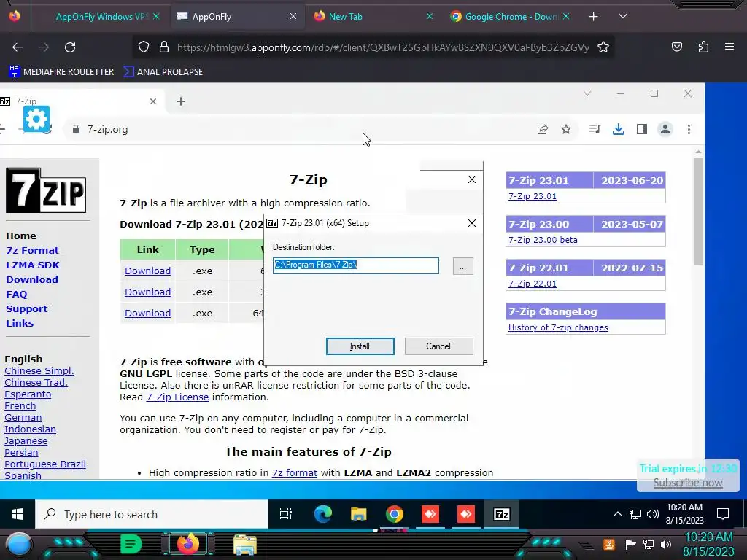The width and height of the screenshot is (747, 560).
Task: Switch language to German
Action: [23, 418]
